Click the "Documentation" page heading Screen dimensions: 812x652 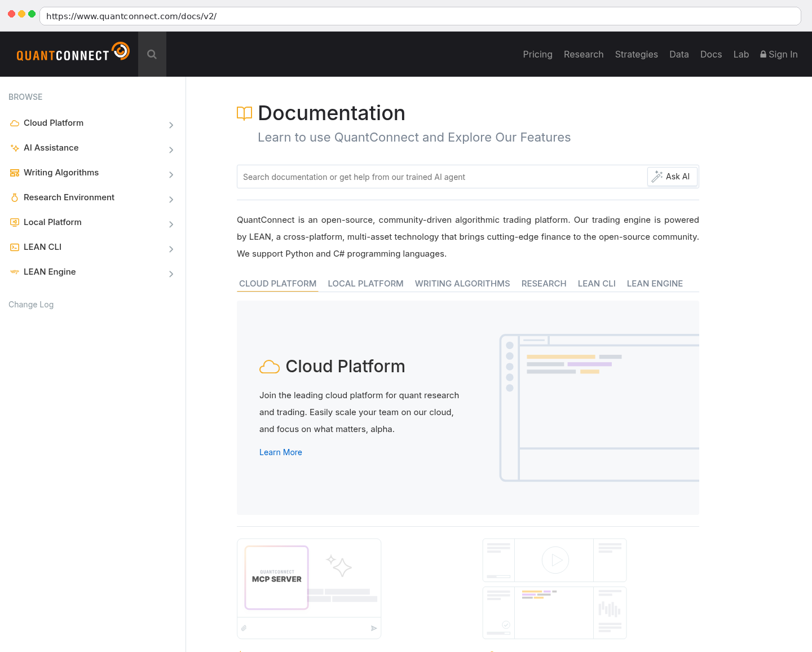coord(332,113)
